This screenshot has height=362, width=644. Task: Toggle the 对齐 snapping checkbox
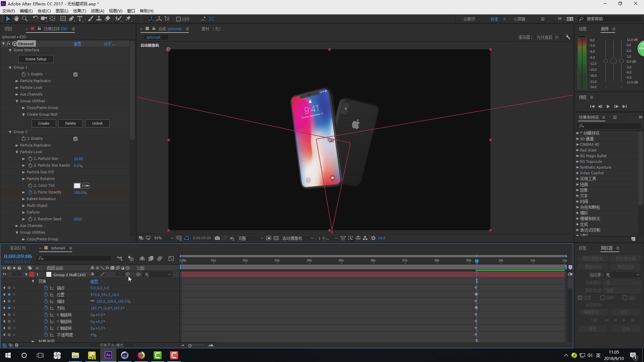coord(178,19)
